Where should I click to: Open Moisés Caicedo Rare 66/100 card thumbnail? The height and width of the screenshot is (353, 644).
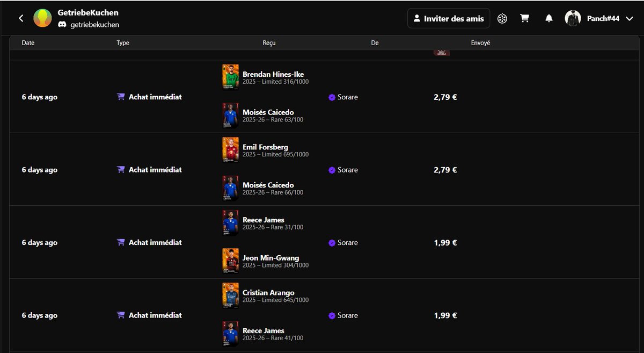230,188
